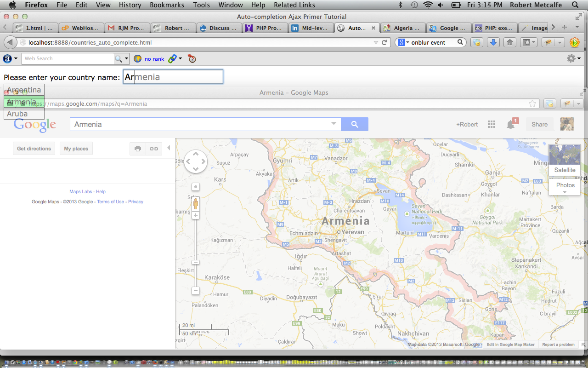Open the Privacy link
This screenshot has height=368, width=588.
[x=136, y=201]
